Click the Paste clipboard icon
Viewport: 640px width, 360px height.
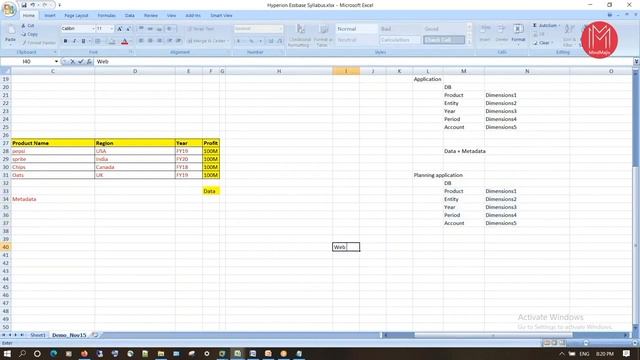tap(10, 31)
